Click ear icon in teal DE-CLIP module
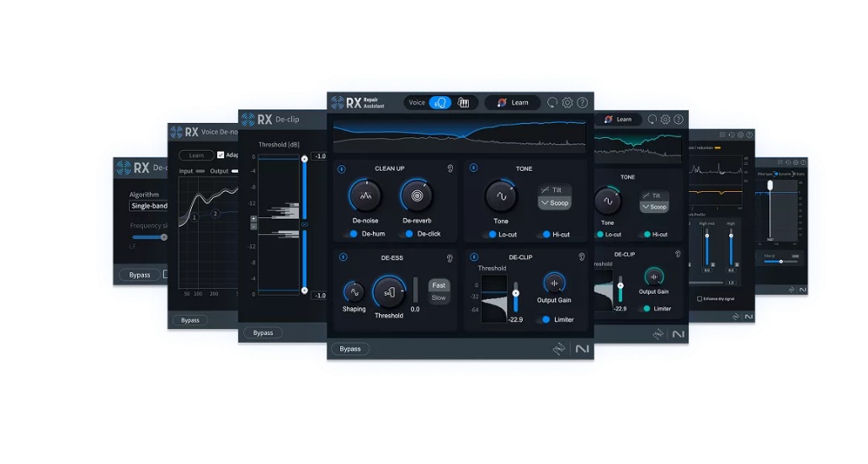The height and width of the screenshot is (464, 868). coord(678,254)
